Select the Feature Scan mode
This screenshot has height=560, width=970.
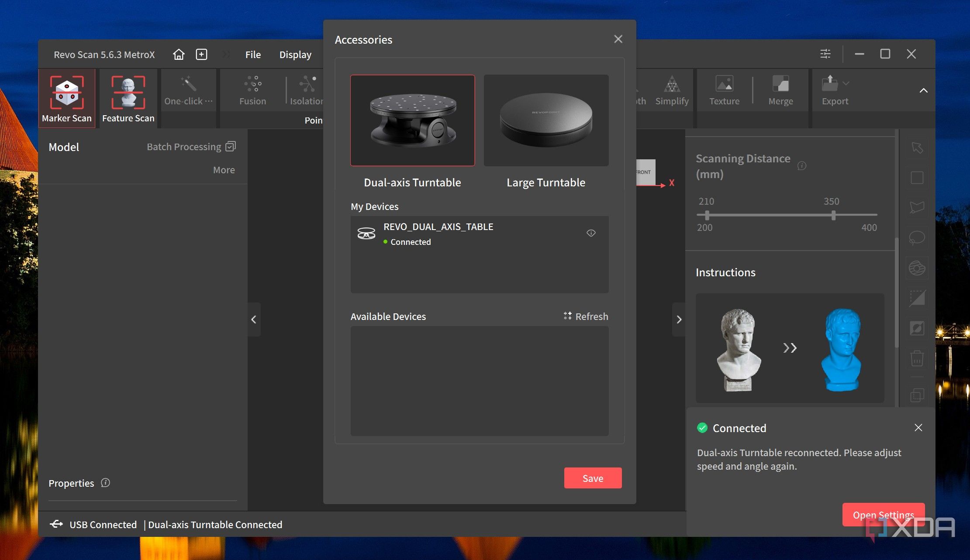128,99
